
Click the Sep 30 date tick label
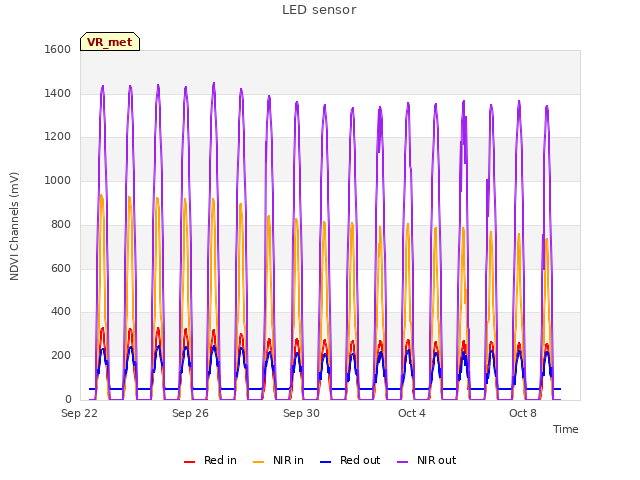pyautogui.click(x=301, y=413)
